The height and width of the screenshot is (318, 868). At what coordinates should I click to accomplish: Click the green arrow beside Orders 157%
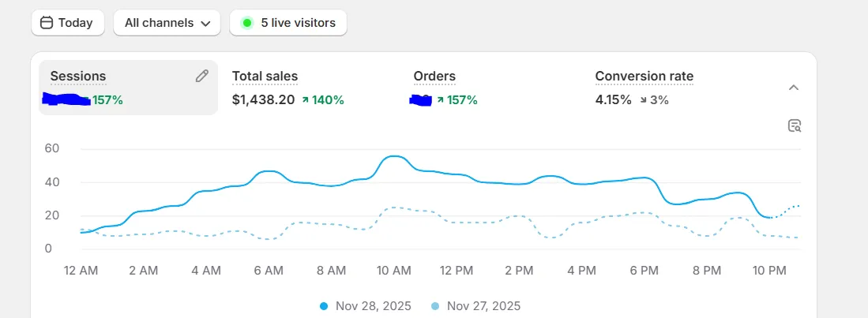tap(438, 100)
